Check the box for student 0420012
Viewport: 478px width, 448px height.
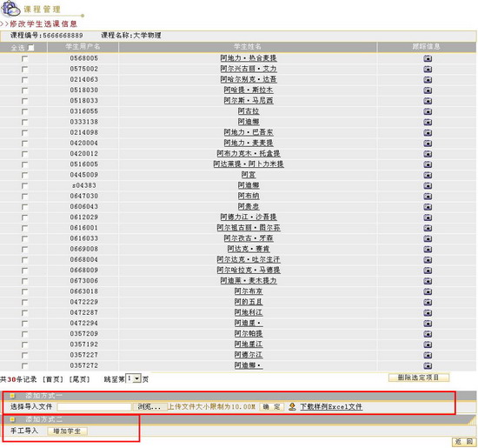24,154
